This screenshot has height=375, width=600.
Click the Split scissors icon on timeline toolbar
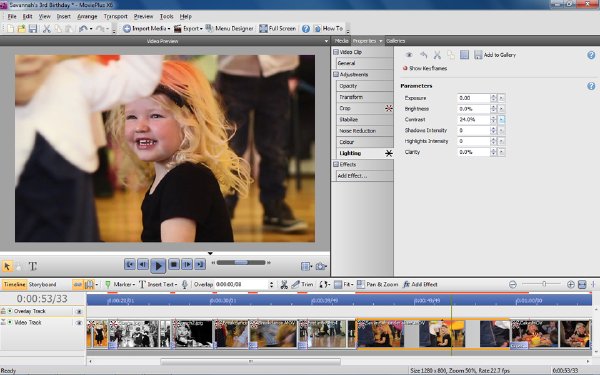[284, 284]
